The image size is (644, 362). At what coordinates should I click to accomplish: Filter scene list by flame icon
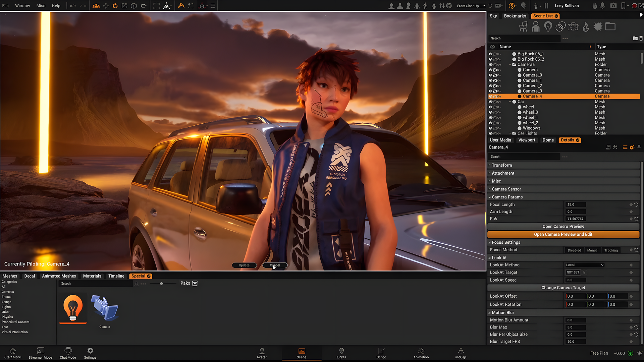pos(586,26)
